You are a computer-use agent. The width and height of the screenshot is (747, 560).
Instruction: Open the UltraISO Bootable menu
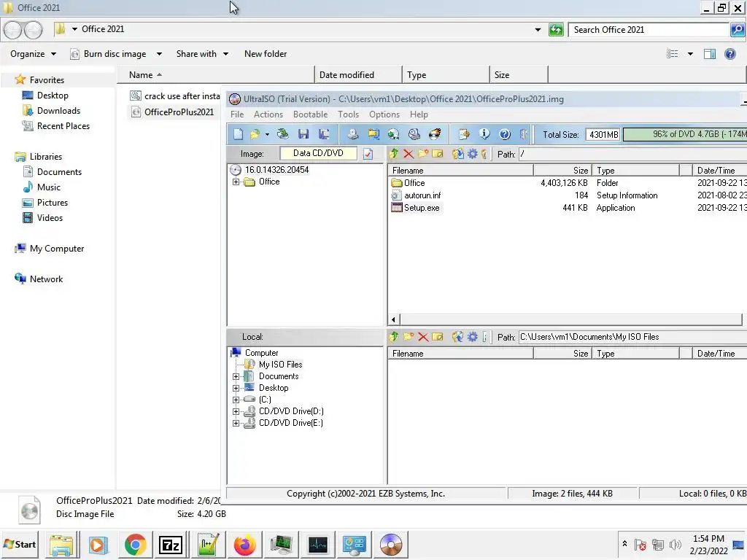pos(310,114)
